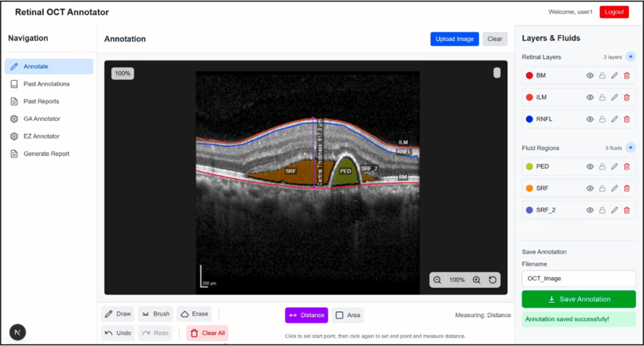Lock the ILM layer
This screenshot has height=346, width=644.
[602, 97]
